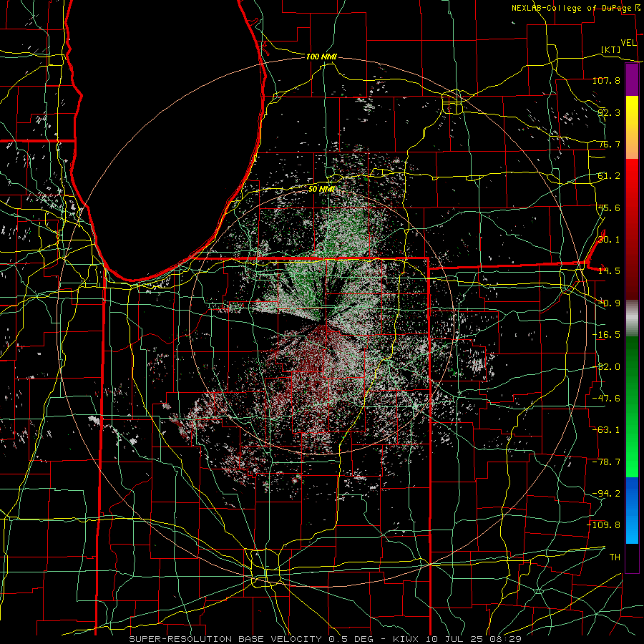Screen dimensions: 644x644
Task: Click the 92.3 velocity scale value
Action: [x=609, y=112]
